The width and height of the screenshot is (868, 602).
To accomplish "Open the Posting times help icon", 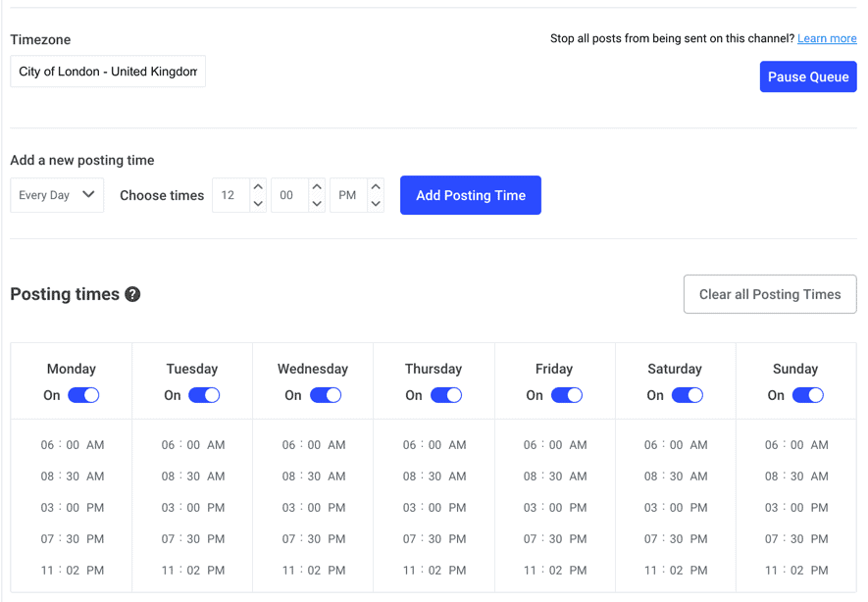I will pyautogui.click(x=132, y=294).
